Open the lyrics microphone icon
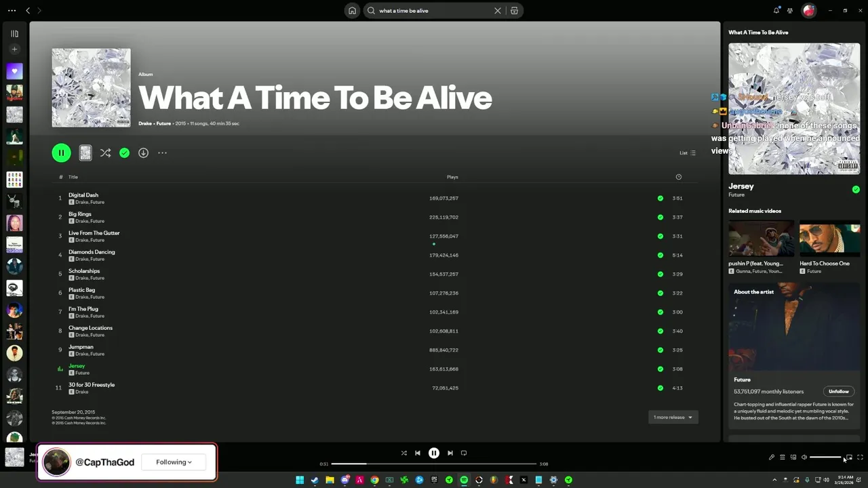Screen dimensions: 868x488 coord(771,457)
